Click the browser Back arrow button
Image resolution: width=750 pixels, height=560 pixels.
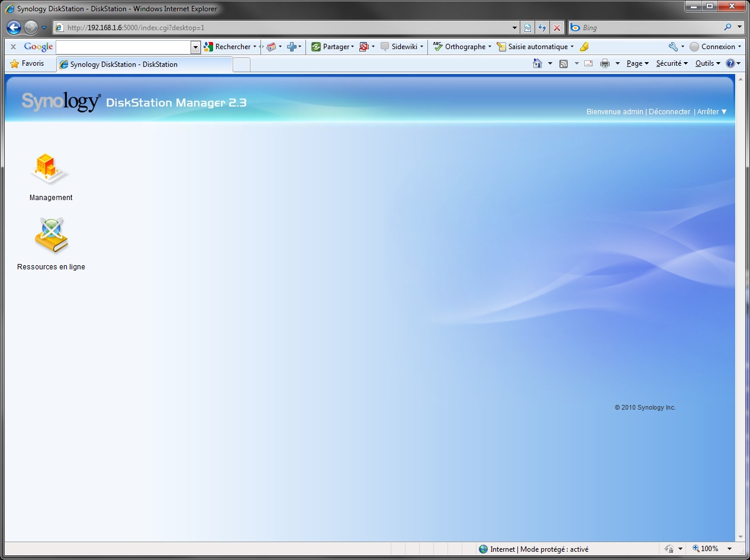(x=14, y=27)
